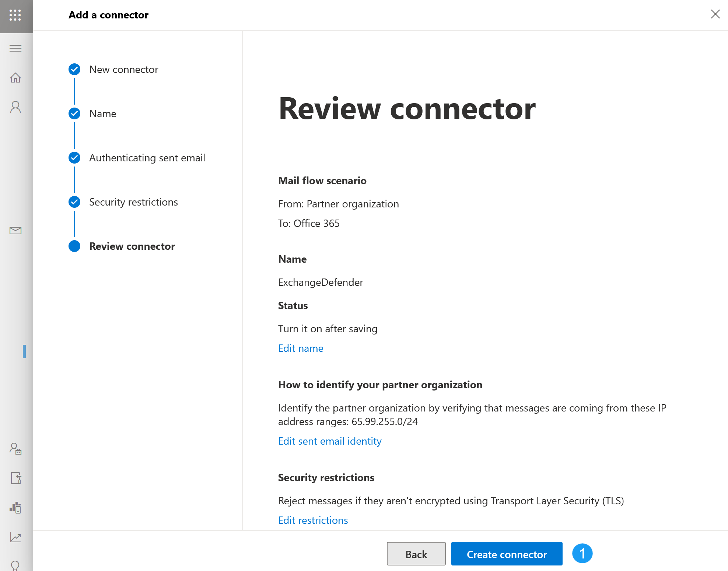View Reports via the line chart icon
Screen dimensions: 728x571
click(x=15, y=537)
